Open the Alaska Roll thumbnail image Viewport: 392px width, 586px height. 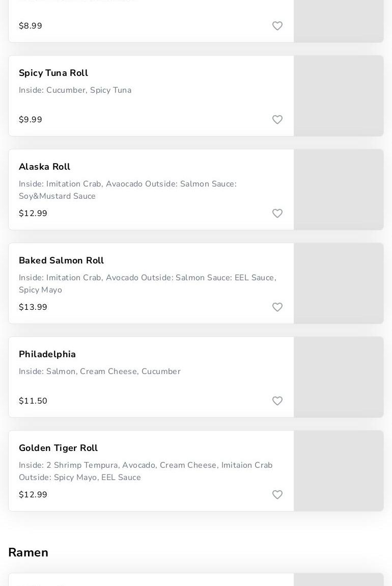point(339,190)
